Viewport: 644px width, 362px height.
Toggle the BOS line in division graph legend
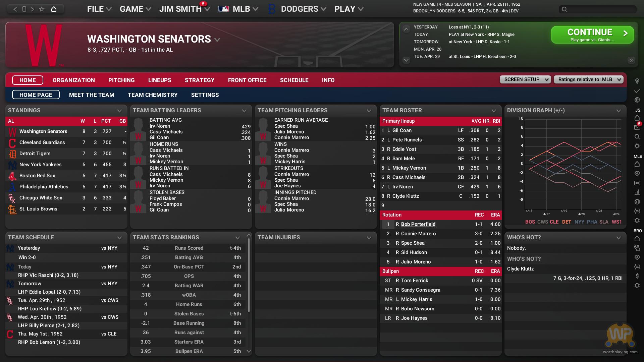[530, 222]
